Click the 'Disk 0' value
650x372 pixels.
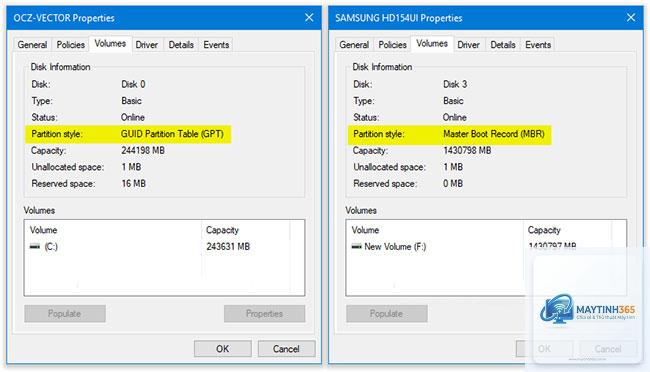133,84
